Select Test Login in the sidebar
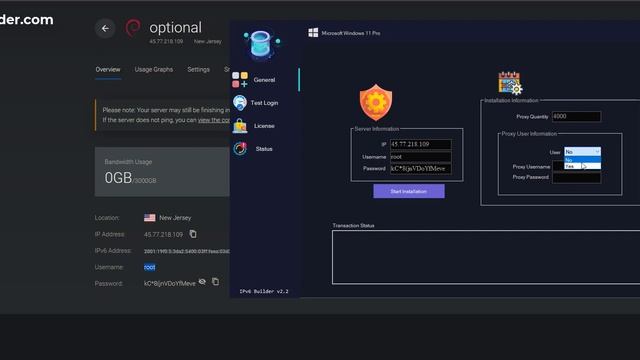Viewport: 640px width, 360px height. 264,103
